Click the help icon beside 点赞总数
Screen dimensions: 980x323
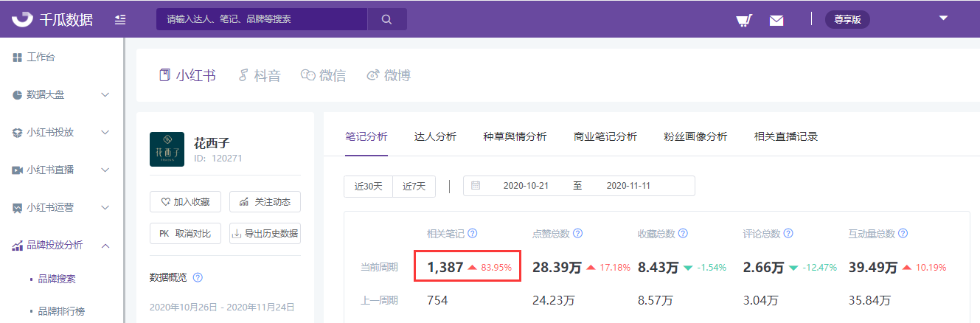click(x=578, y=234)
